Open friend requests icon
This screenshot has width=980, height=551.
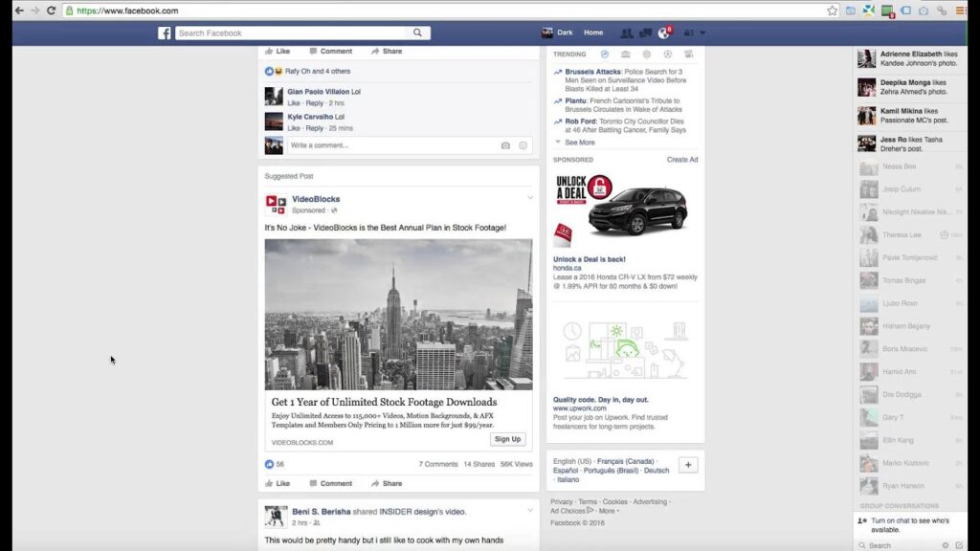click(626, 33)
